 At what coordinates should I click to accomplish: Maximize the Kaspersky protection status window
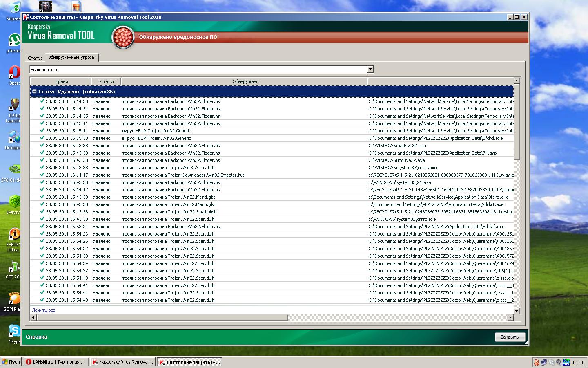point(517,17)
